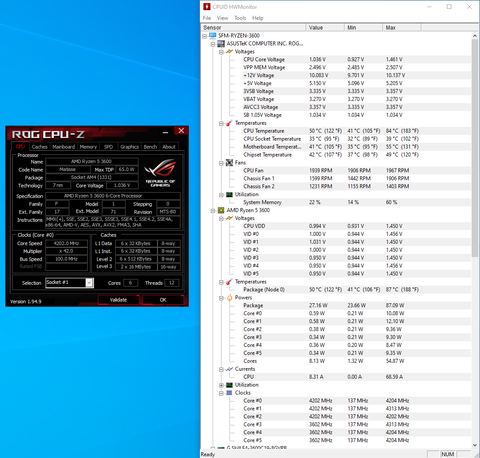Click the Ryzen Utilization icon
The width and height of the screenshot is (480, 458).
(x=229, y=385)
